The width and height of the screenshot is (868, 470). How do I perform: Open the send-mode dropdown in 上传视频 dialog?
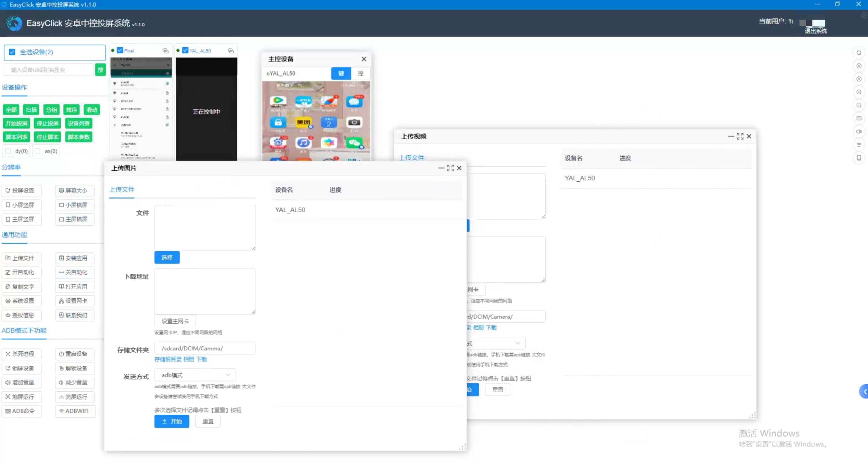coord(496,343)
